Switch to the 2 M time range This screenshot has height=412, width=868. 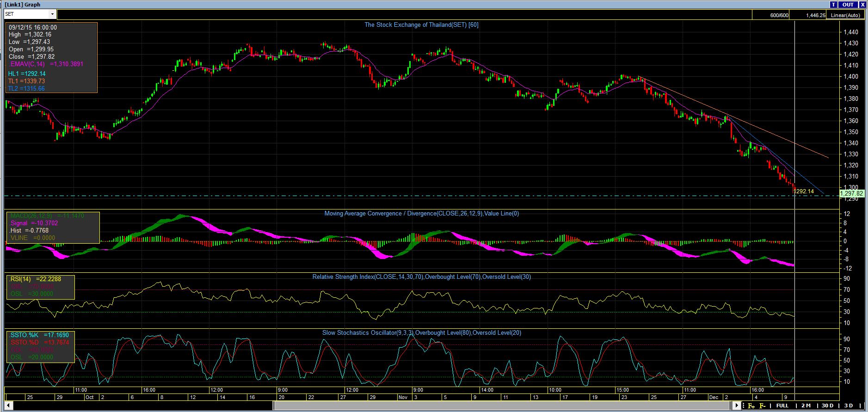[806, 406]
